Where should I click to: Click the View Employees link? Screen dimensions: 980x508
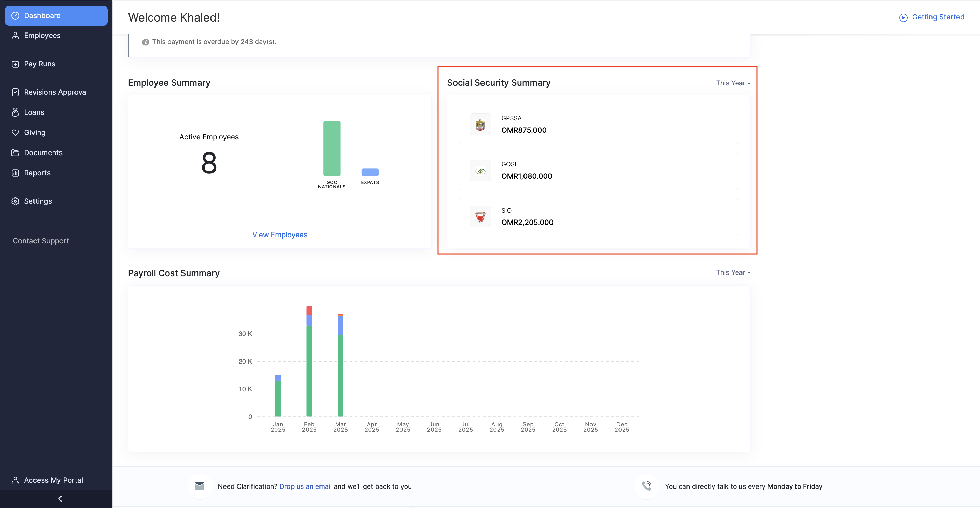tap(280, 235)
